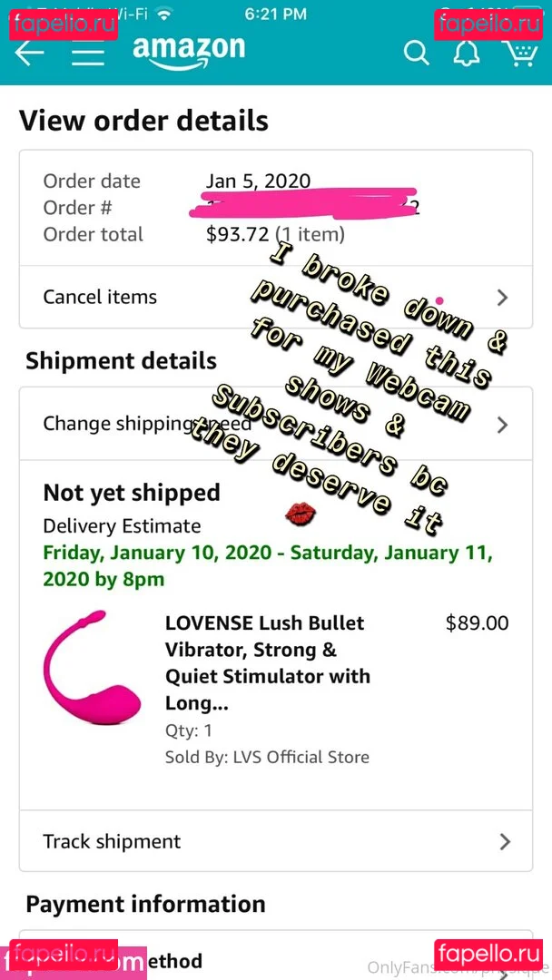Select the Cancel items option
Viewport: 552px width, 980px height.
100,297
